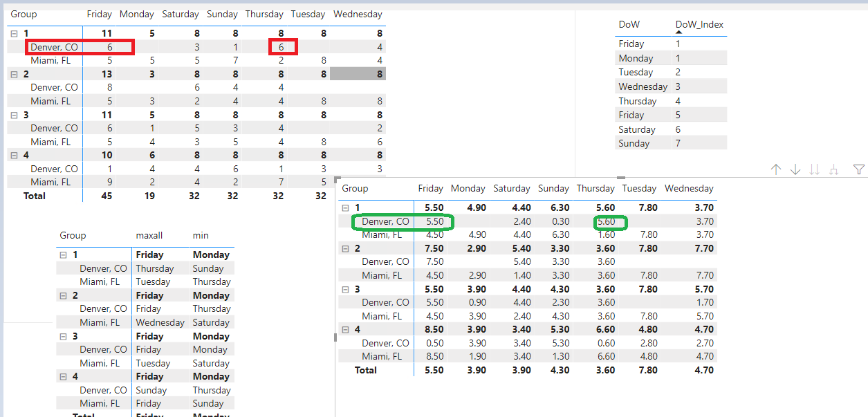Collapse group 3 in the top-left count matrix

pos(14,115)
